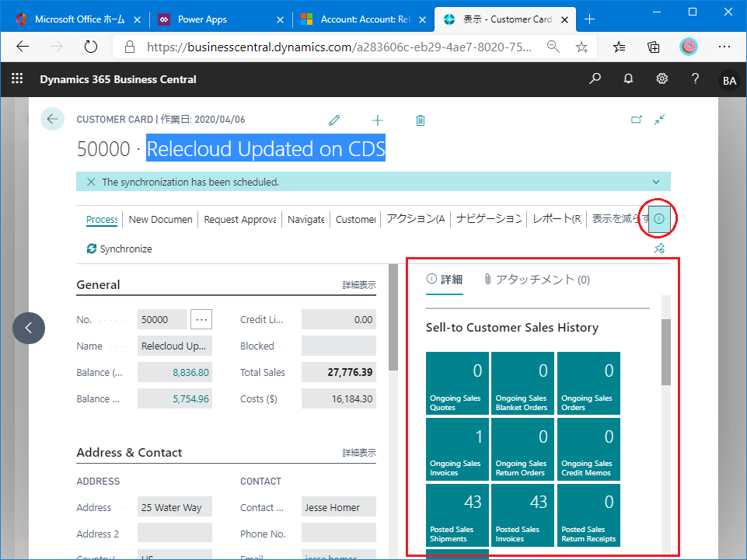The width and height of the screenshot is (747, 560).
Task: Switch to the アタッチメント (0) tab
Action: coord(537,280)
